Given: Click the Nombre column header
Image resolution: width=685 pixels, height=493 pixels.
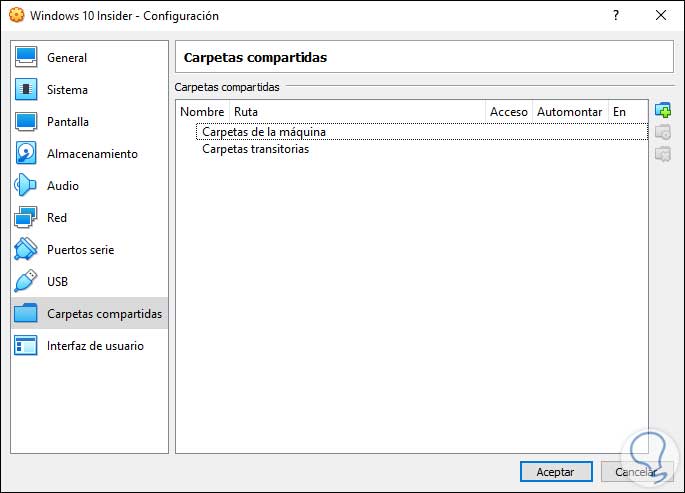Looking at the screenshot, I should (202, 112).
